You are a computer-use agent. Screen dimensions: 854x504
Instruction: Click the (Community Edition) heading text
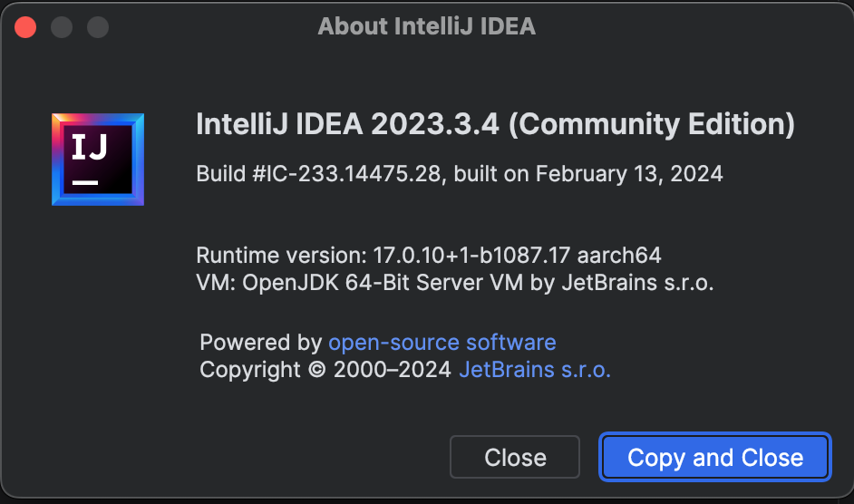point(651,125)
